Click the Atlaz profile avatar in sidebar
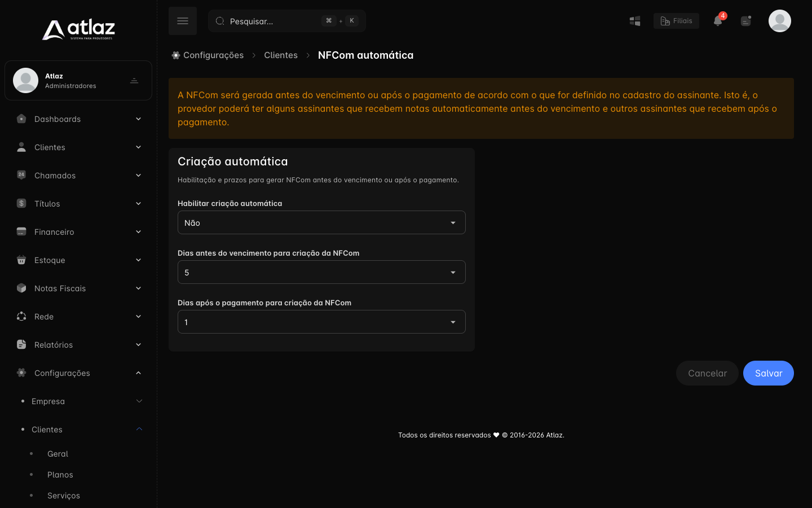The width and height of the screenshot is (812, 508). 25,80
